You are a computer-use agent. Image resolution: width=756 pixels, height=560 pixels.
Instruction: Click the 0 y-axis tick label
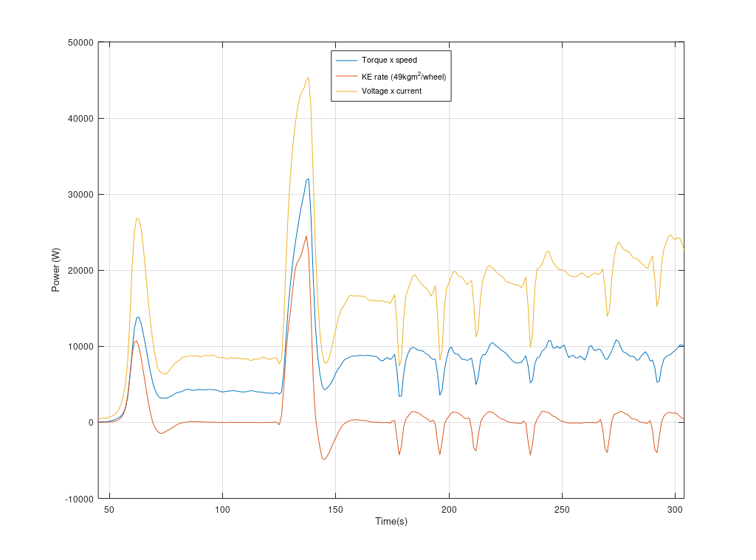(91, 423)
